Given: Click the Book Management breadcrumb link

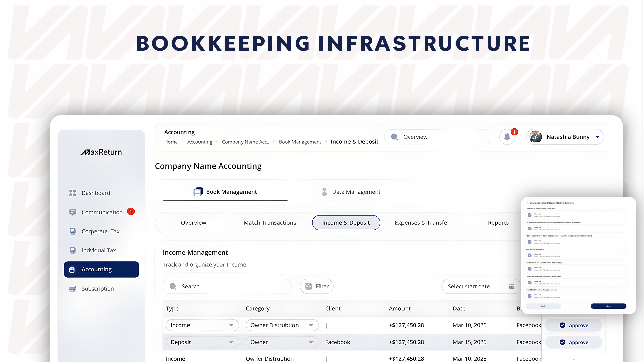Looking at the screenshot, I should [300, 142].
